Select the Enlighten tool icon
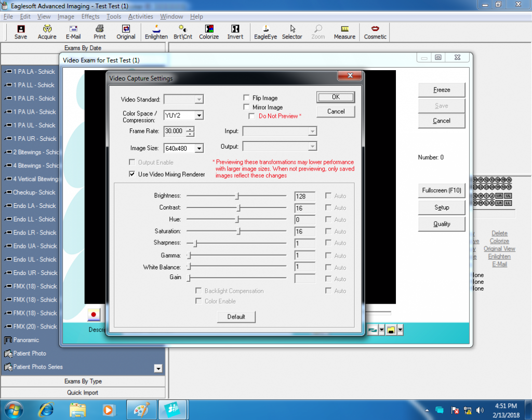Image resolution: width=532 pixels, height=420 pixels. [156, 32]
